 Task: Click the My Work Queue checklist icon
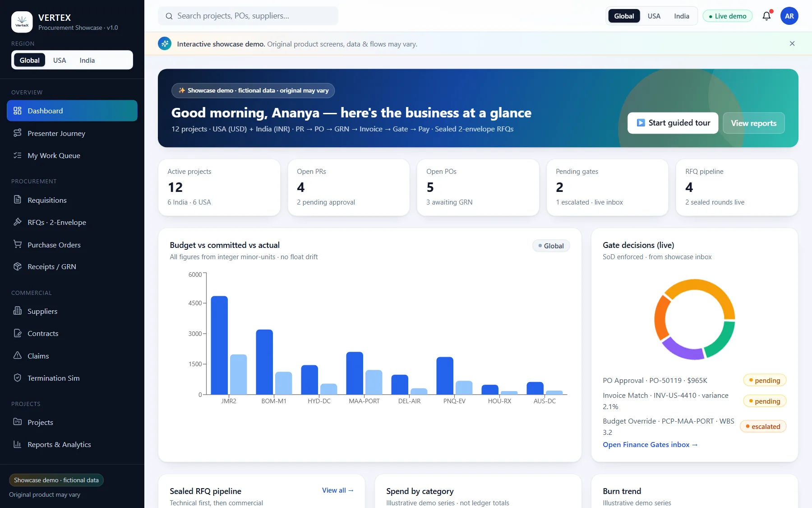pos(18,155)
